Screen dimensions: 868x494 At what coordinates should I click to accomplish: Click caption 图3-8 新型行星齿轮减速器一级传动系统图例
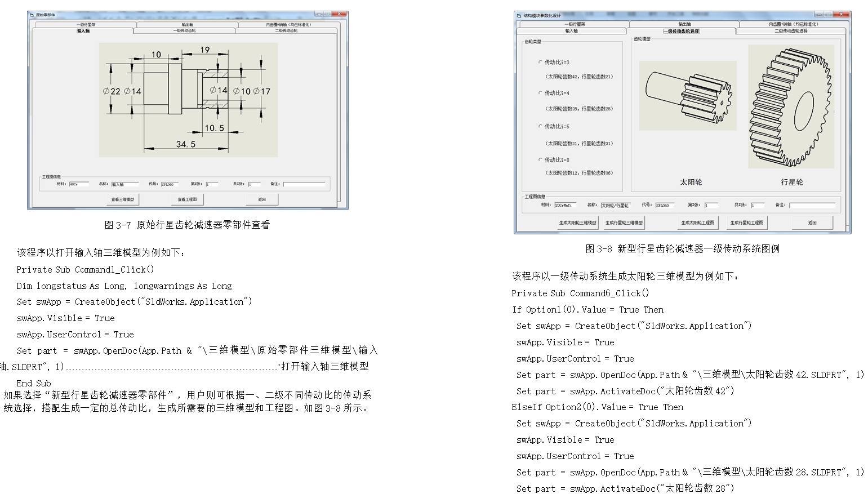[x=682, y=248]
